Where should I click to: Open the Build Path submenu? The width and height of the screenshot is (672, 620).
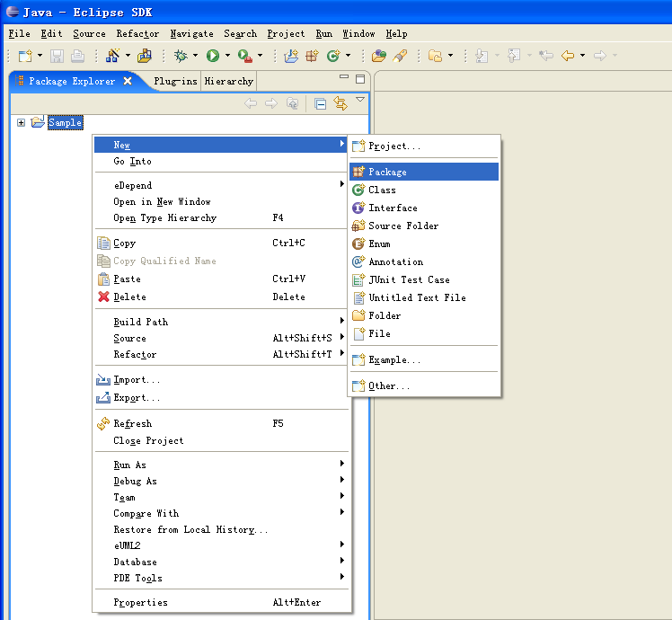(x=220, y=322)
